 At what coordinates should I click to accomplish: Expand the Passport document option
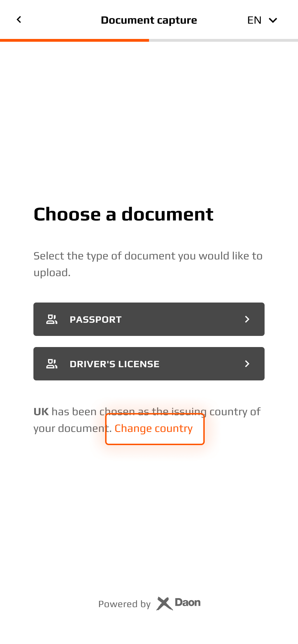tap(149, 319)
